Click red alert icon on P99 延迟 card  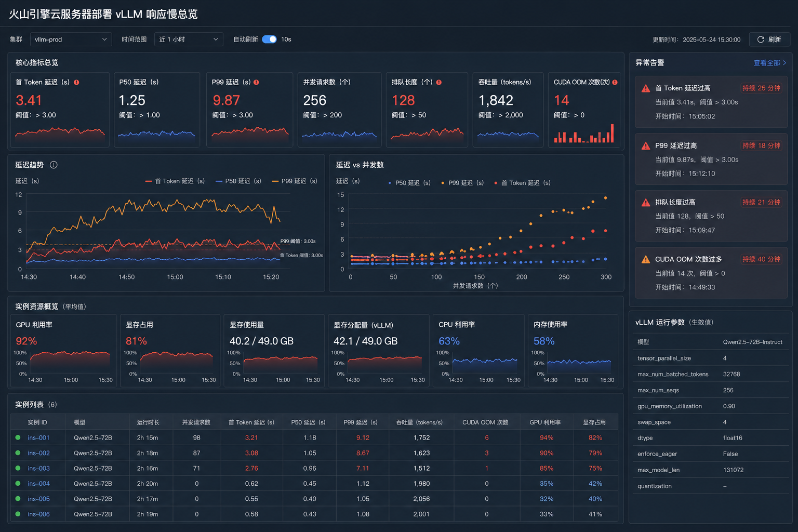(x=256, y=82)
